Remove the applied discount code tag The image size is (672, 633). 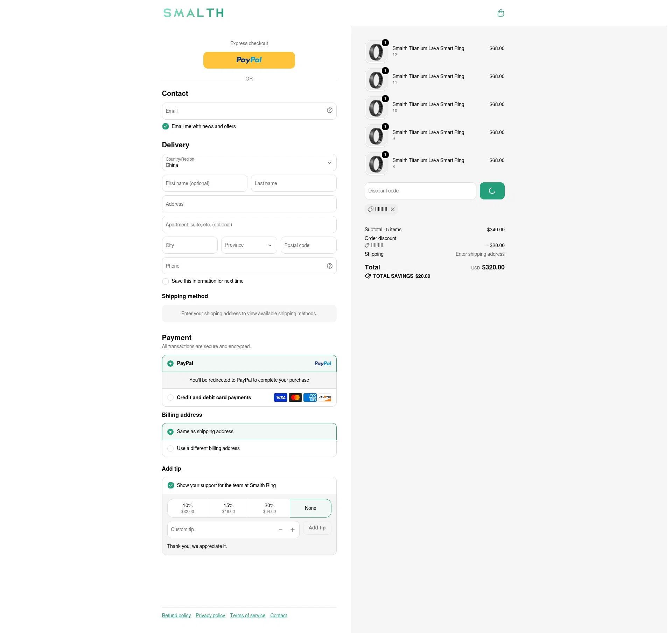(393, 209)
